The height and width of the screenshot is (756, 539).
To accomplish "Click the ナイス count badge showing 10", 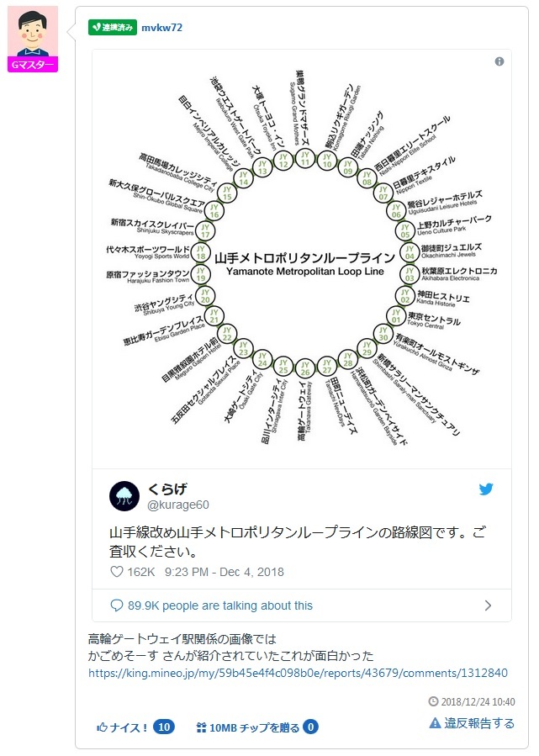I will point(164,727).
